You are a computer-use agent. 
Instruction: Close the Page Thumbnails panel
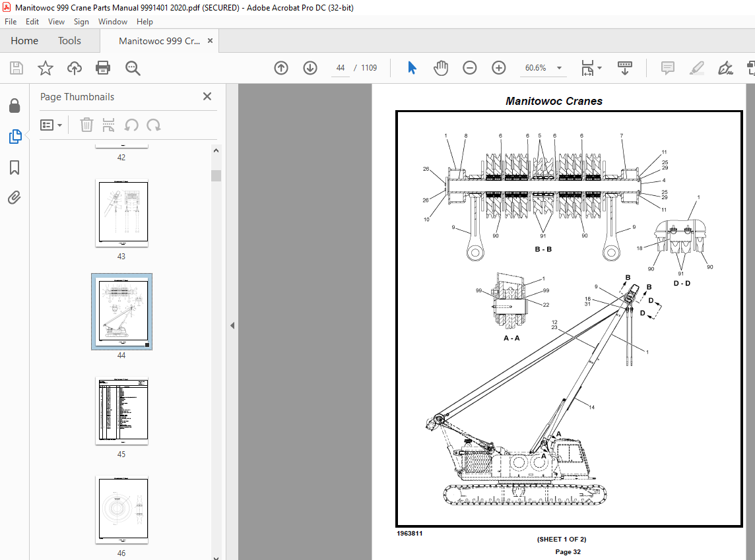pyautogui.click(x=207, y=96)
